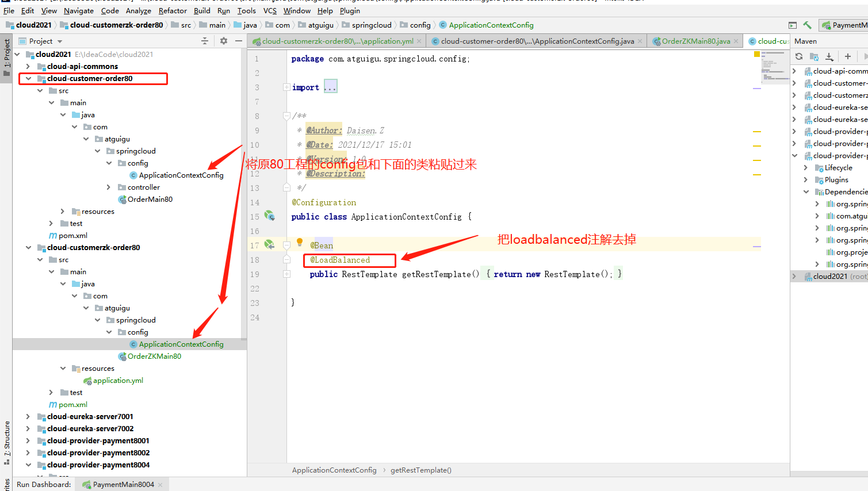
Task: Click Maven add project plus icon
Action: [848, 56]
